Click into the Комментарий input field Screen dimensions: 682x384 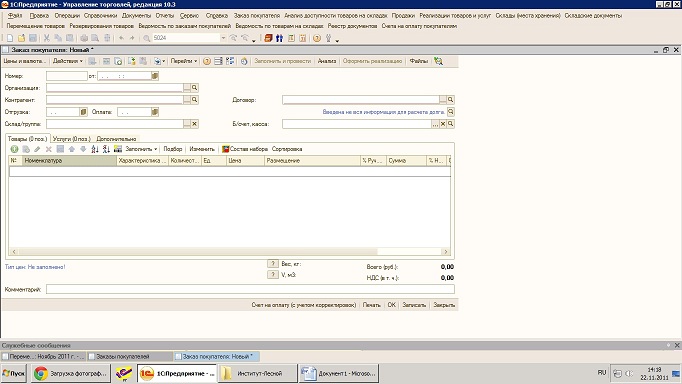point(250,289)
